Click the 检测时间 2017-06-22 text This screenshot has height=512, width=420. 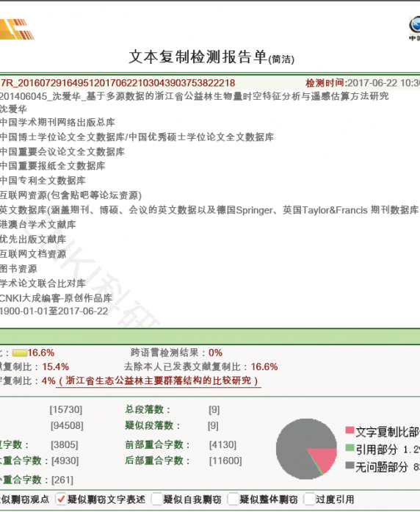[363, 83]
